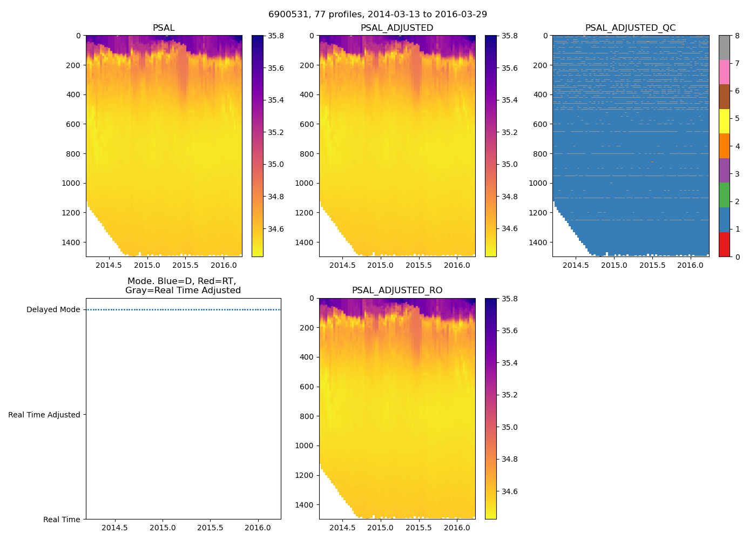Click the PSAL_ADJUSTED_RO plot title
Image resolution: width=756 pixels, height=540 pixels.
click(x=397, y=291)
